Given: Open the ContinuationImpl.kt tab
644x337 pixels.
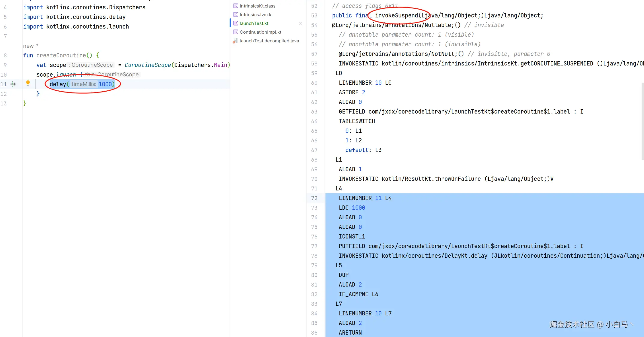Looking at the screenshot, I should pos(260,32).
